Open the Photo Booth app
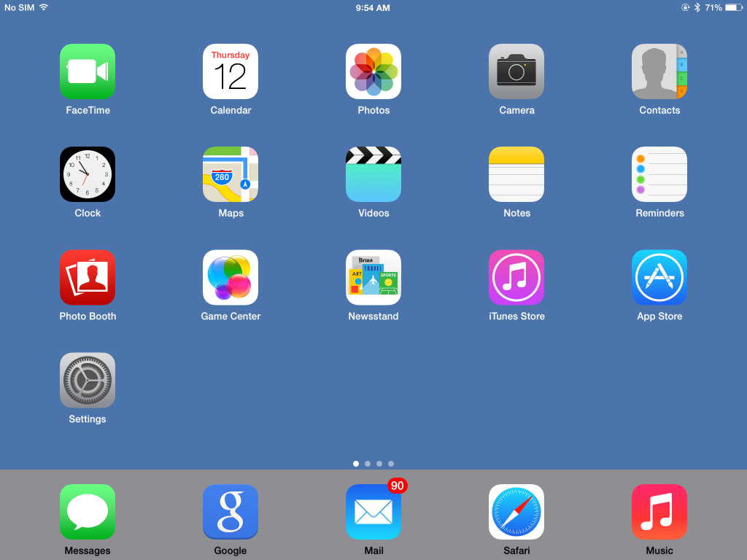Viewport: 747px width, 560px height. pos(88,277)
